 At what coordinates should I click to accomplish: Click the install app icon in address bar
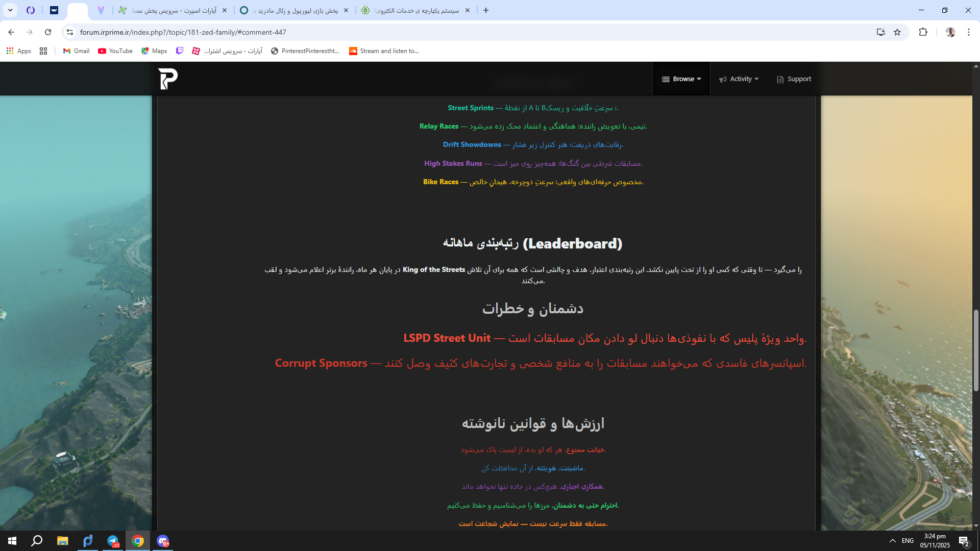[880, 32]
